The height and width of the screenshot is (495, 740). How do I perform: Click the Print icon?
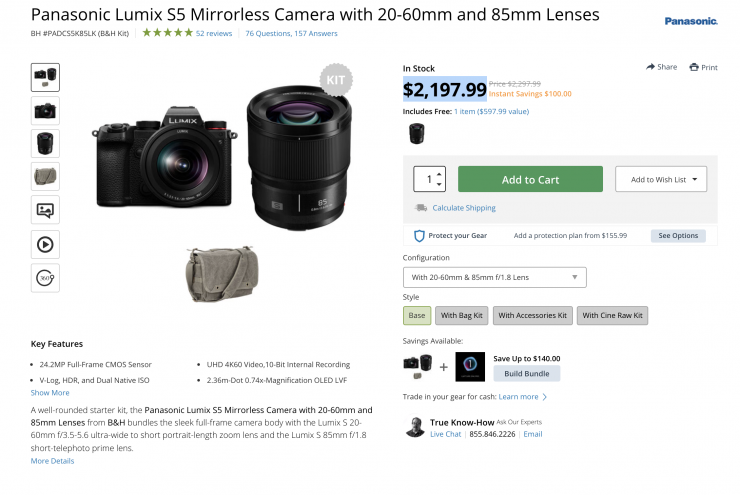[695, 67]
